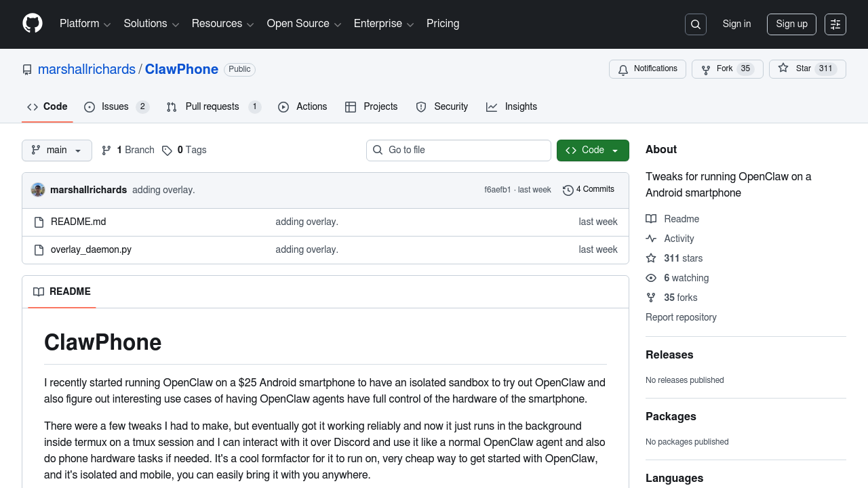Click marshallrichards avatar in commit row

click(38, 190)
